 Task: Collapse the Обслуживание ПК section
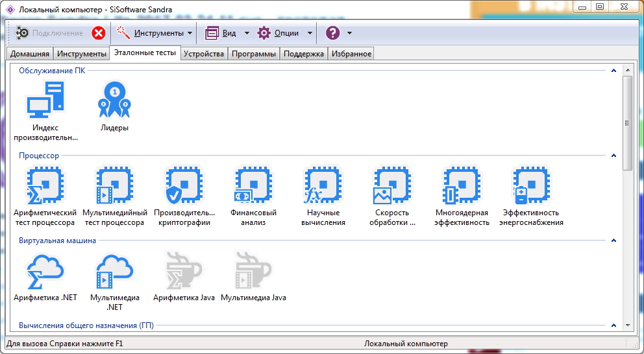[x=613, y=71]
